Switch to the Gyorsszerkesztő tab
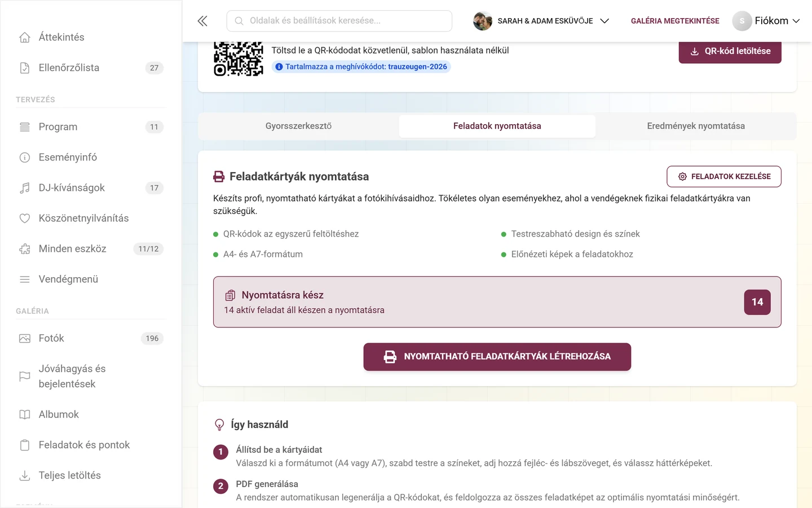 [x=299, y=126]
